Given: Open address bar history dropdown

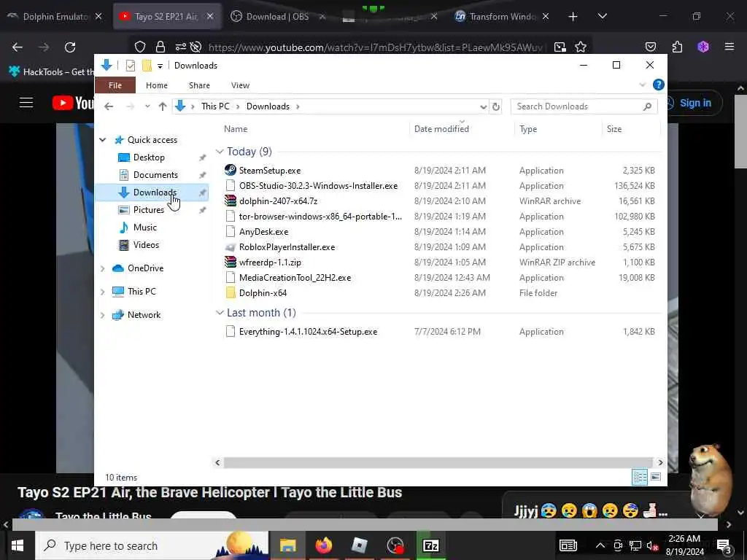Looking at the screenshot, I should click(x=483, y=106).
